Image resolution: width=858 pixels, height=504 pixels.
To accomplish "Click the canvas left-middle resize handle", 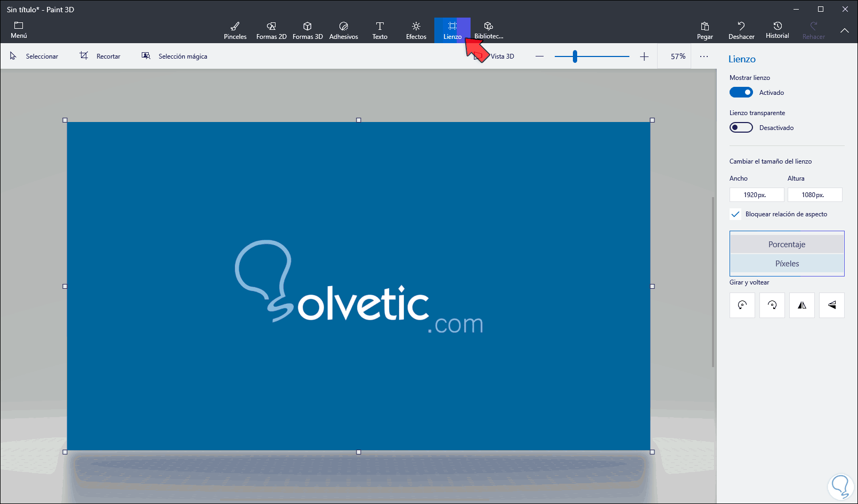I will tap(65, 286).
